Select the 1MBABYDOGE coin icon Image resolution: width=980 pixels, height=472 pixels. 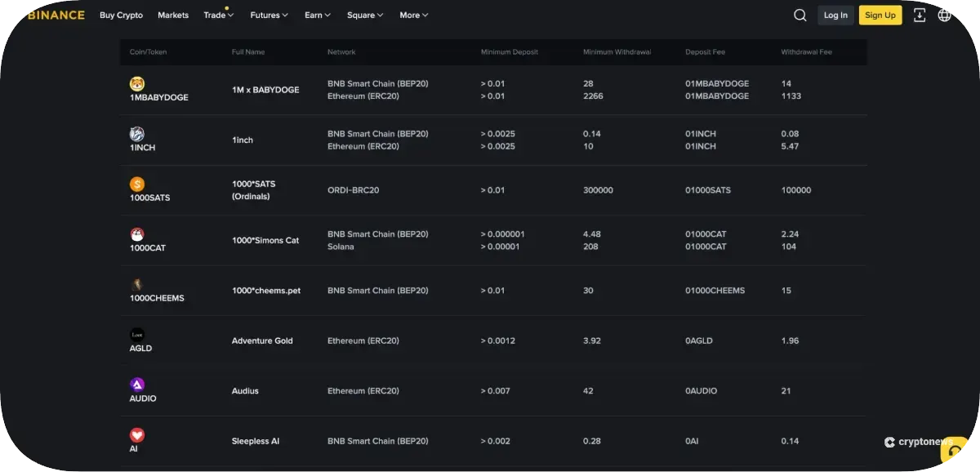137,83
